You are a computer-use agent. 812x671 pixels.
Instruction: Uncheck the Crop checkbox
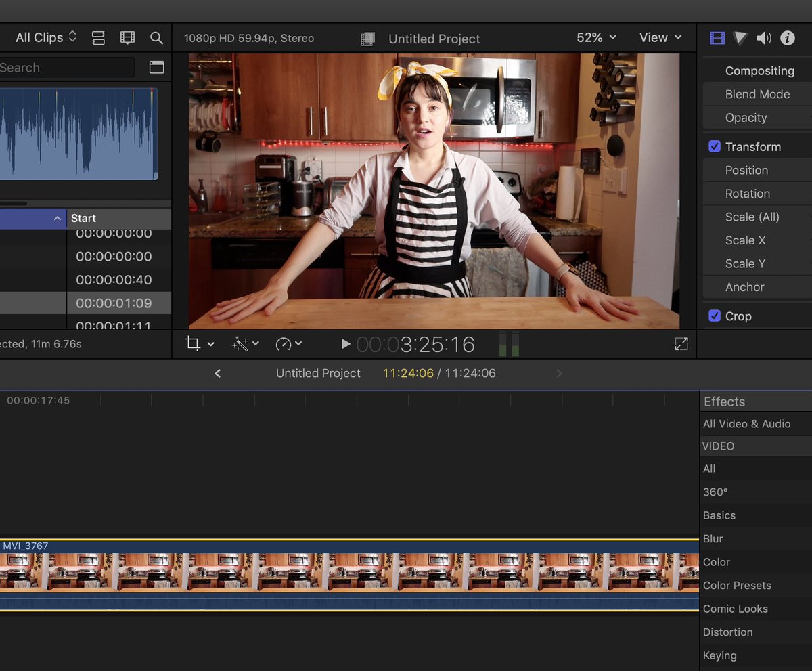tap(715, 316)
